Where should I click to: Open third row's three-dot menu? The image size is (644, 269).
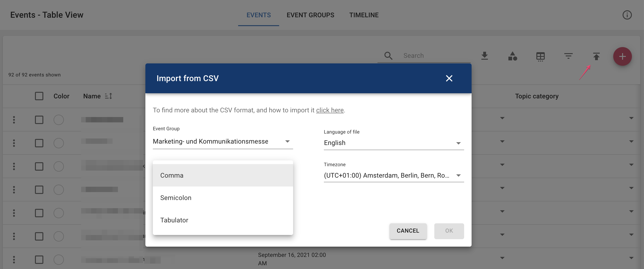point(14,166)
